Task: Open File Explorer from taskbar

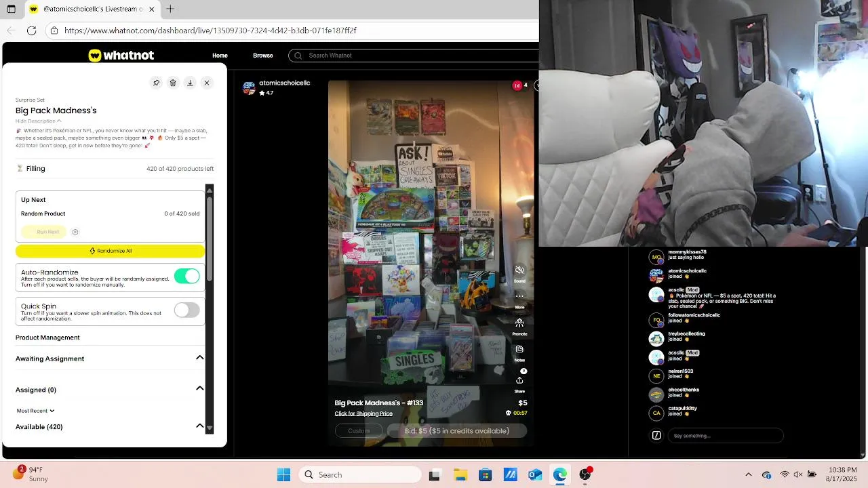Action: (x=460, y=475)
